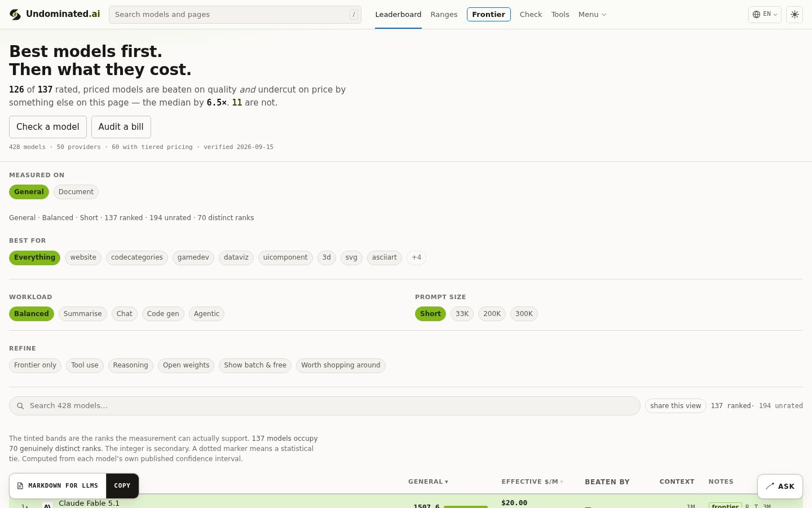Open the EN language selector
Image resolution: width=812 pixels, height=508 pixels.
pos(765,15)
